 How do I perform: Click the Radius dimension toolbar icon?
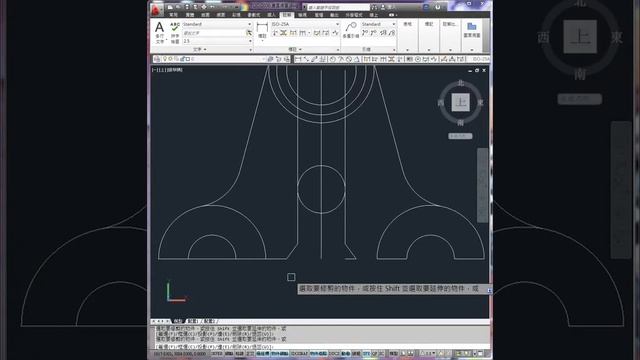[x=332, y=59]
